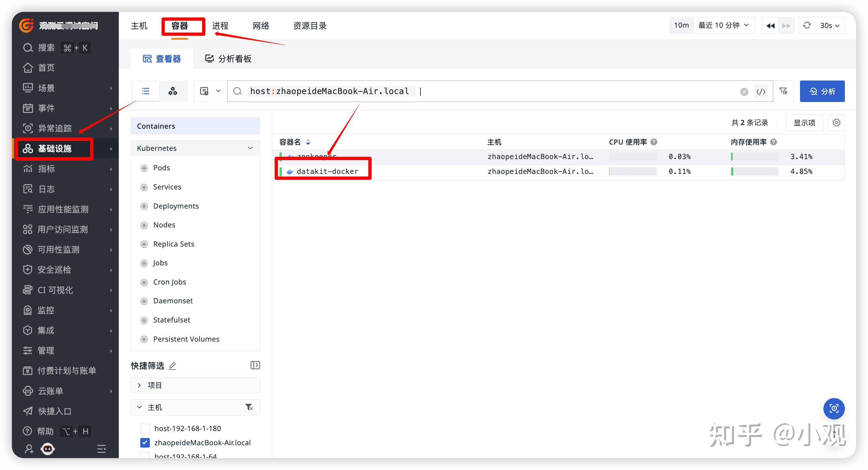Open 显示项 to configure columns
This screenshot has height=470, width=868.
pos(804,122)
